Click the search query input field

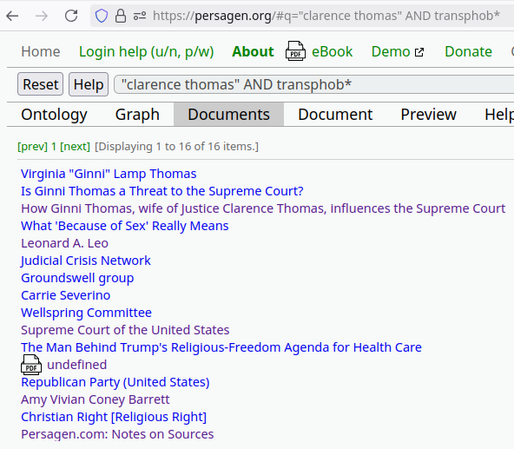point(315,85)
